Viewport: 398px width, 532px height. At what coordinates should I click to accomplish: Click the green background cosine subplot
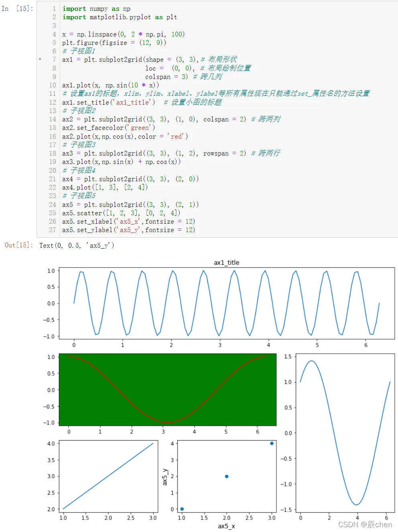click(x=168, y=390)
